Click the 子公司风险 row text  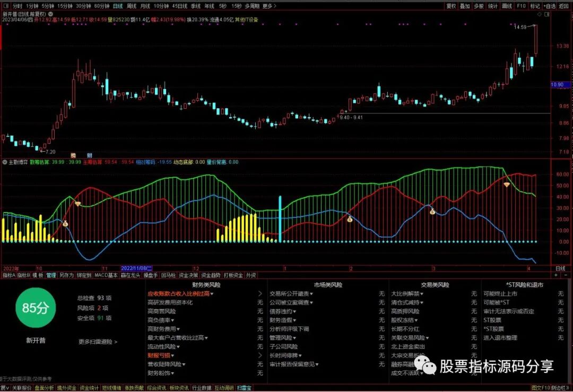tap(284, 347)
